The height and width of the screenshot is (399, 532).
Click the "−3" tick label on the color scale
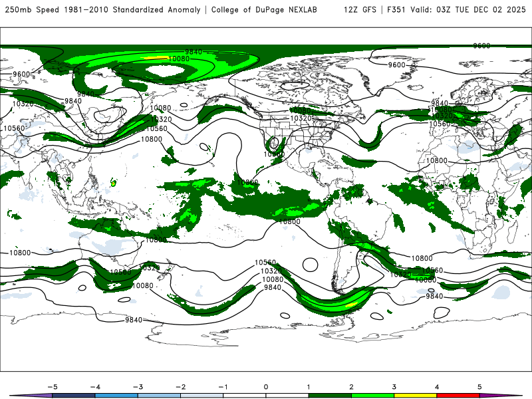click(138, 387)
